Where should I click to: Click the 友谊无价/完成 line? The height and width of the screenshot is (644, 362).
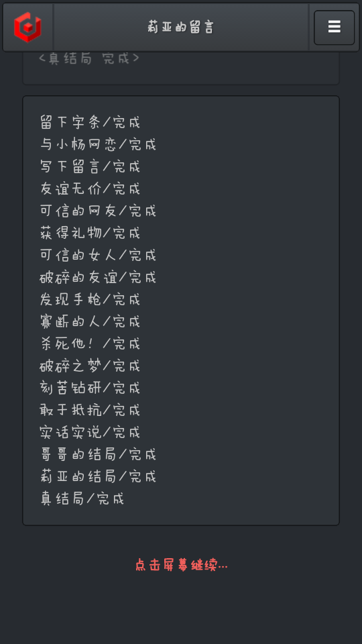(x=90, y=189)
